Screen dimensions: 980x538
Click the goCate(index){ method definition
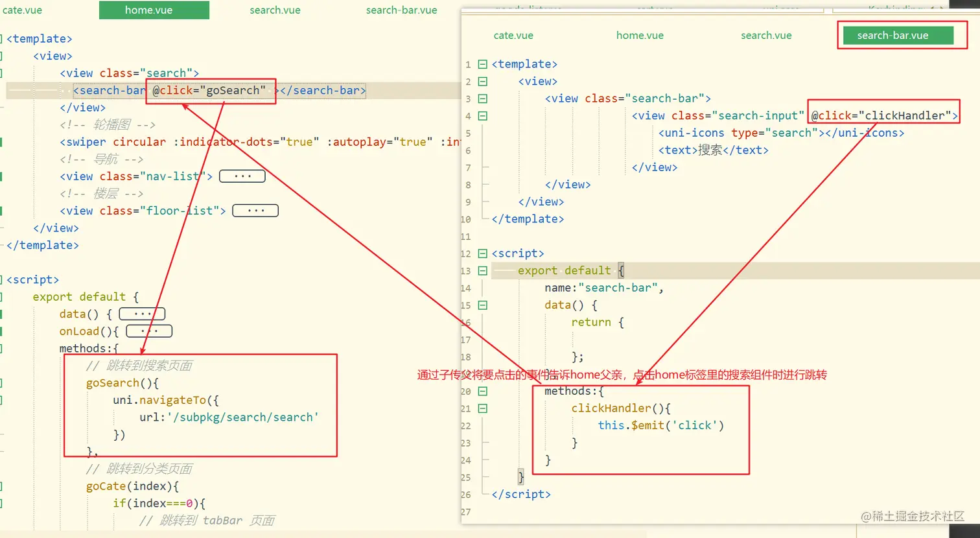(133, 486)
